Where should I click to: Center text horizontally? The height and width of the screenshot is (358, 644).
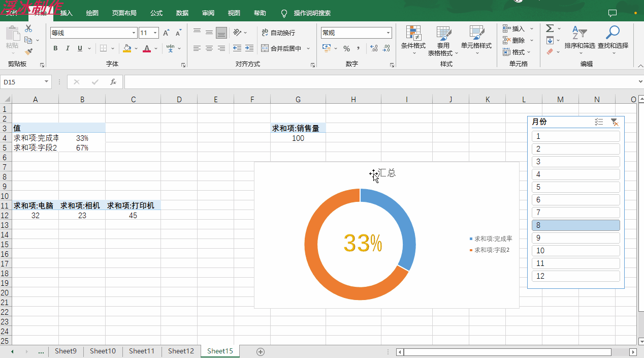point(209,48)
